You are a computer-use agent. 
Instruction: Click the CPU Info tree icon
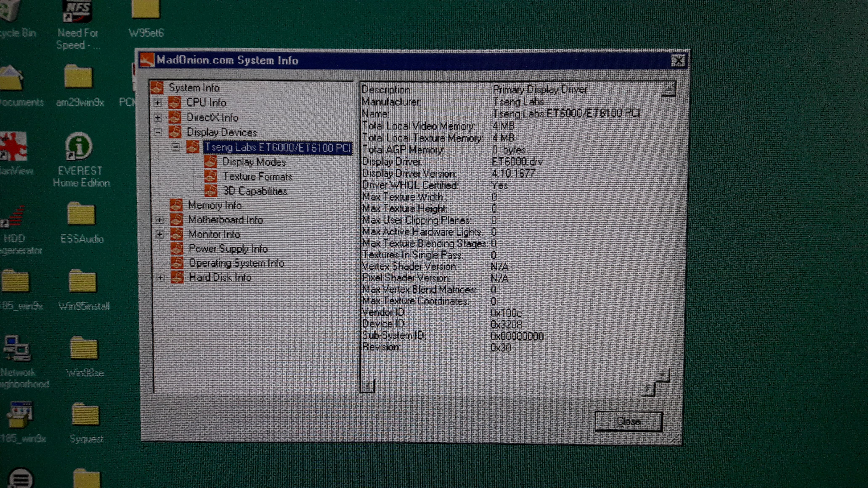coord(175,102)
